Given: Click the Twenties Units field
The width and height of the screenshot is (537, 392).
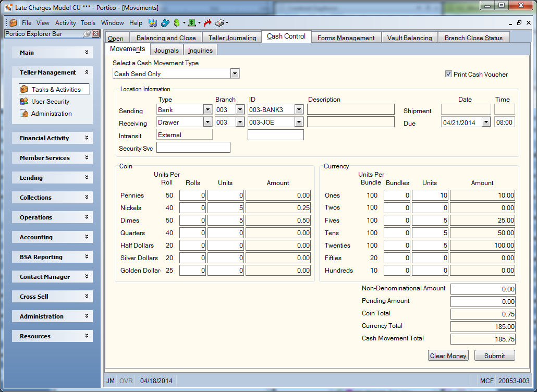Looking at the screenshot, I should (x=430, y=246).
